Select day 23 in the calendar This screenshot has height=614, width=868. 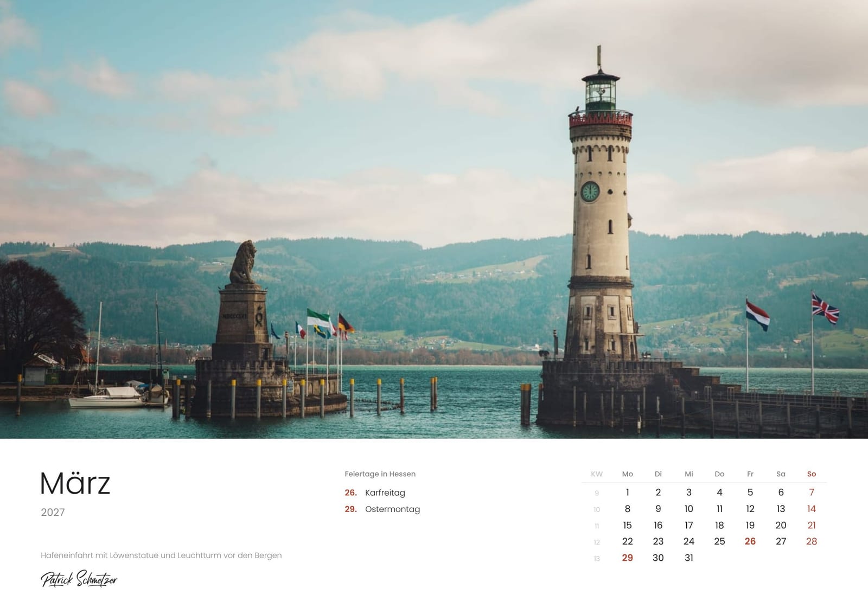point(658,541)
